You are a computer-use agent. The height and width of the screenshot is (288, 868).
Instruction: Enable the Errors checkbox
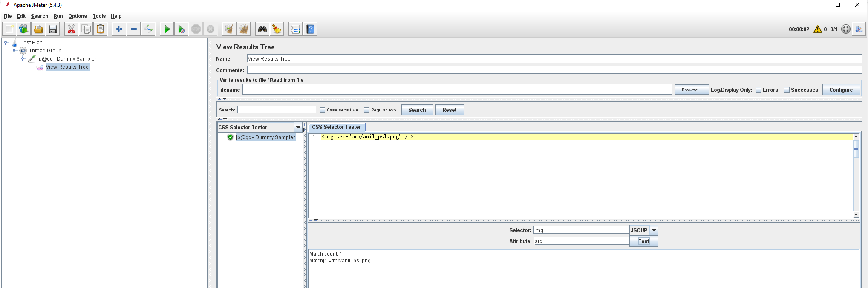[x=758, y=90]
